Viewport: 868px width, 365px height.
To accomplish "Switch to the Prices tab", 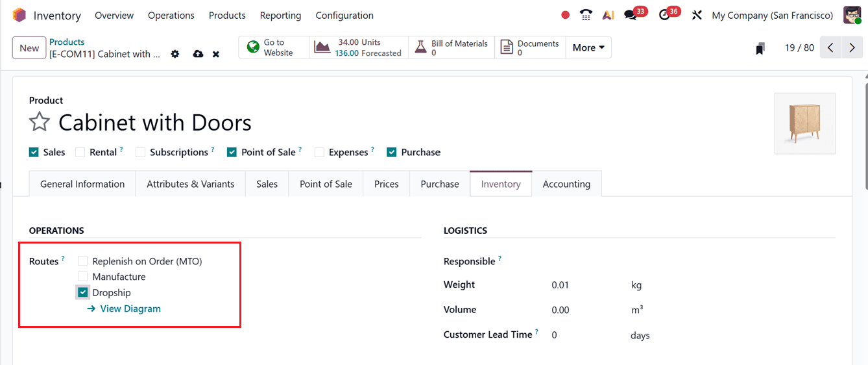I will 386,184.
